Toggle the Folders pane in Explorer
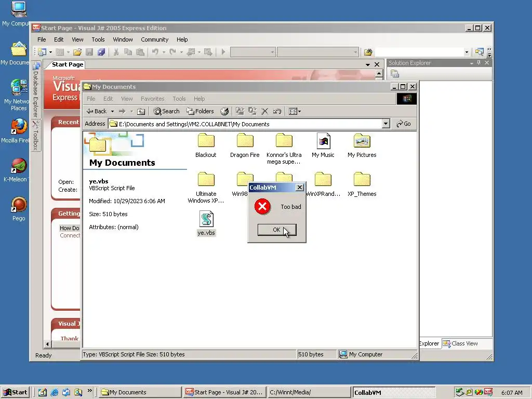The height and width of the screenshot is (399, 532). click(x=200, y=111)
